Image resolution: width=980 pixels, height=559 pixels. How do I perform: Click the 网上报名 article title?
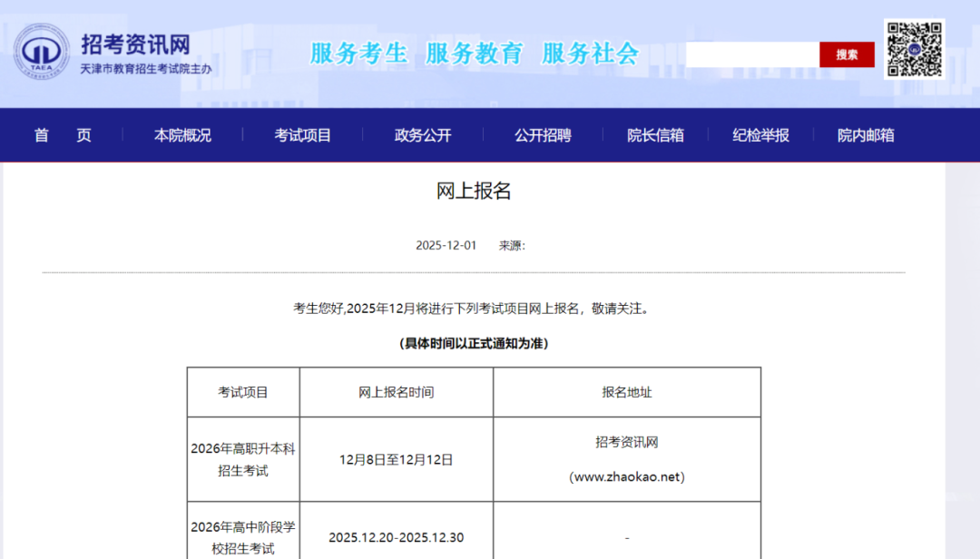click(473, 191)
